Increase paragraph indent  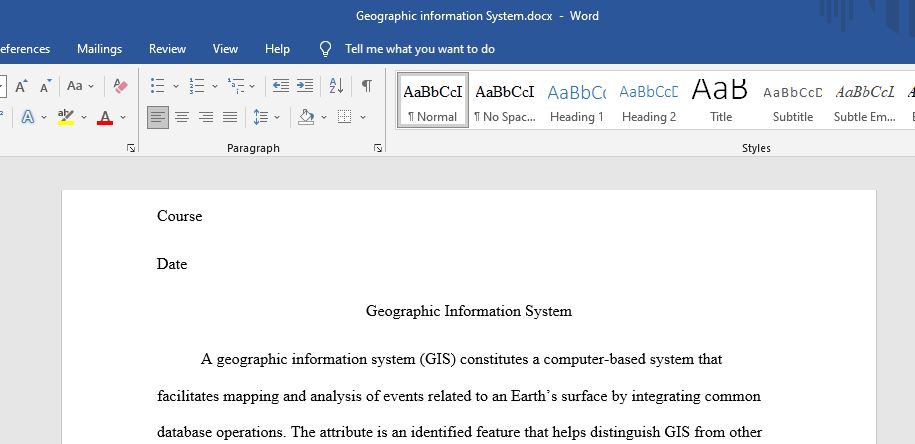(305, 86)
